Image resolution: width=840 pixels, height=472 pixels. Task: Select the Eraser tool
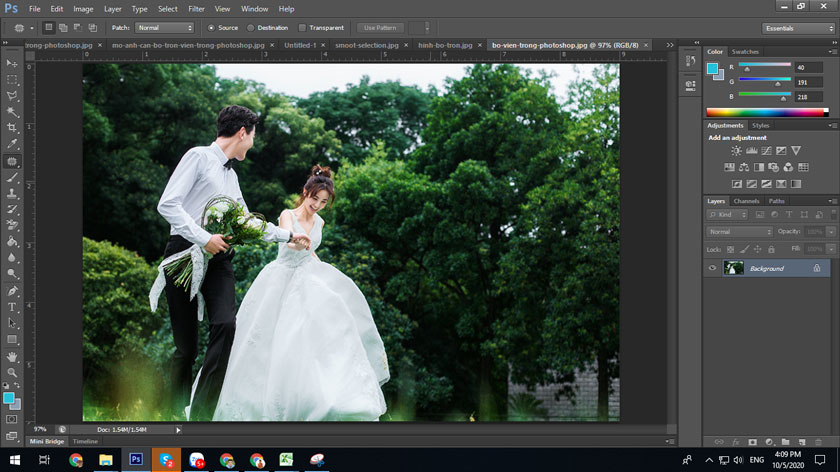click(12, 225)
